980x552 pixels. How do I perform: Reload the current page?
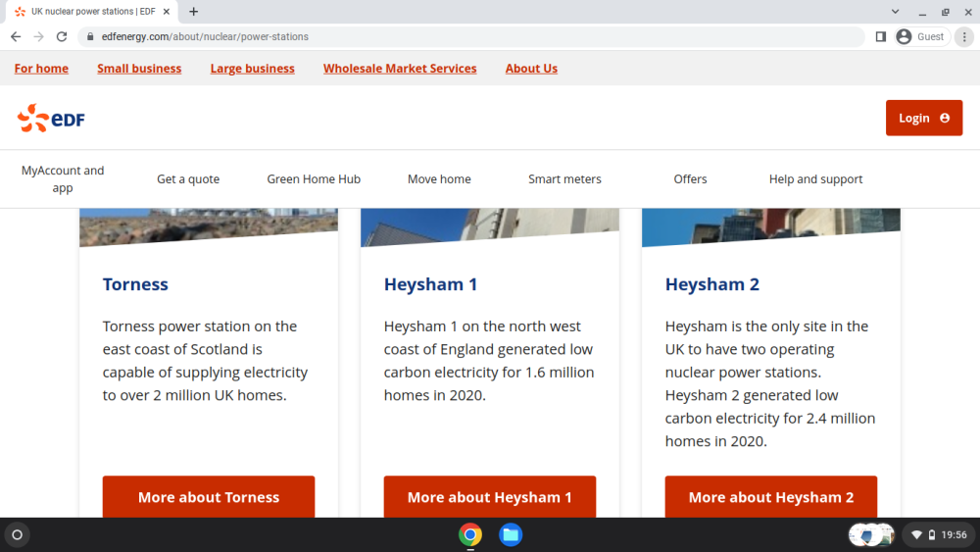pyautogui.click(x=61, y=37)
